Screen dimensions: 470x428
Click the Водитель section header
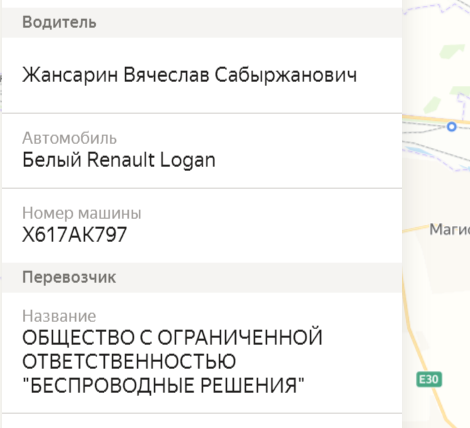pos(202,23)
